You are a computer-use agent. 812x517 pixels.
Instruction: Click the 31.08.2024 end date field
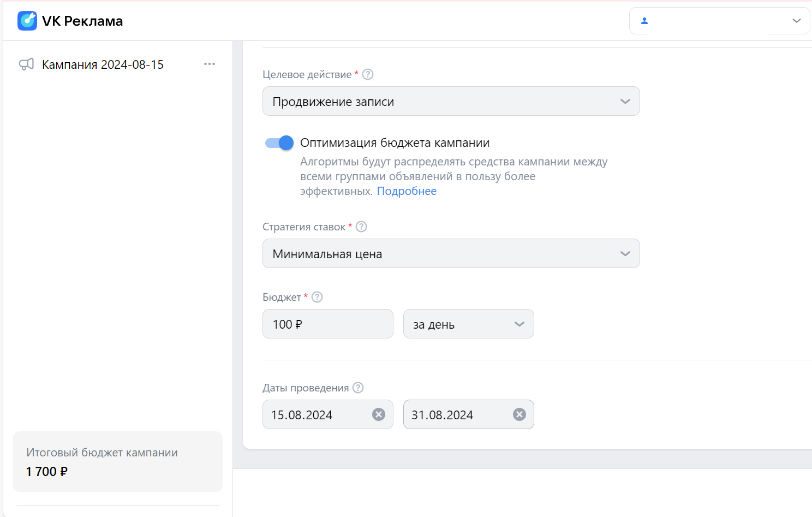coord(468,414)
